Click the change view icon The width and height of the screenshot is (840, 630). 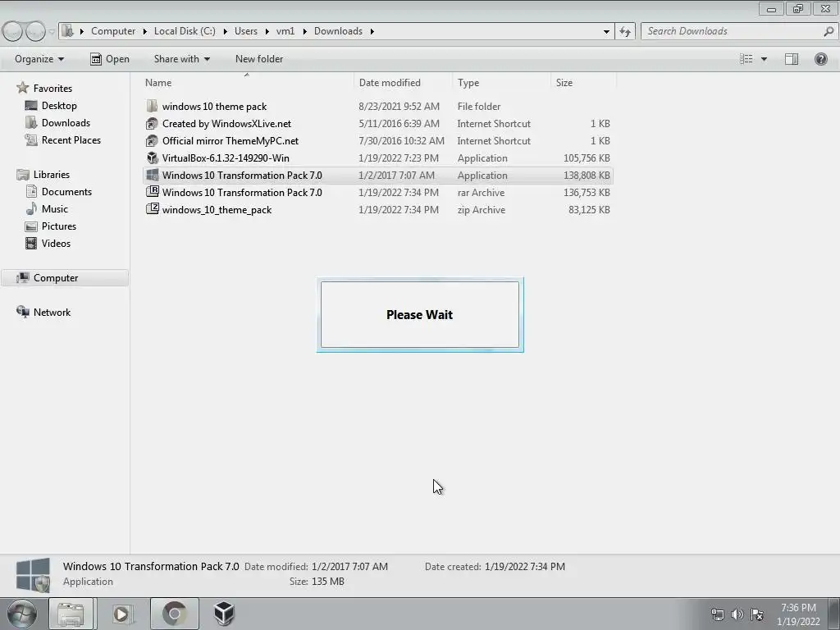click(x=746, y=59)
